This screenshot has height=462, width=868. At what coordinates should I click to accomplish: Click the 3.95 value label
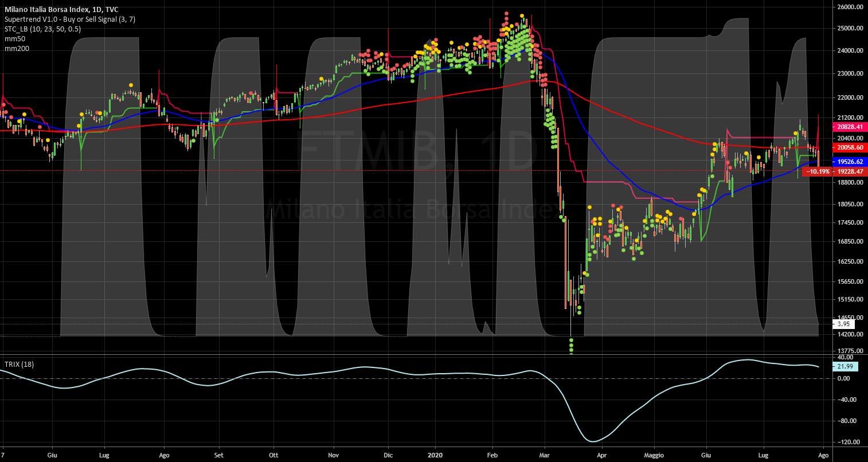[844, 324]
